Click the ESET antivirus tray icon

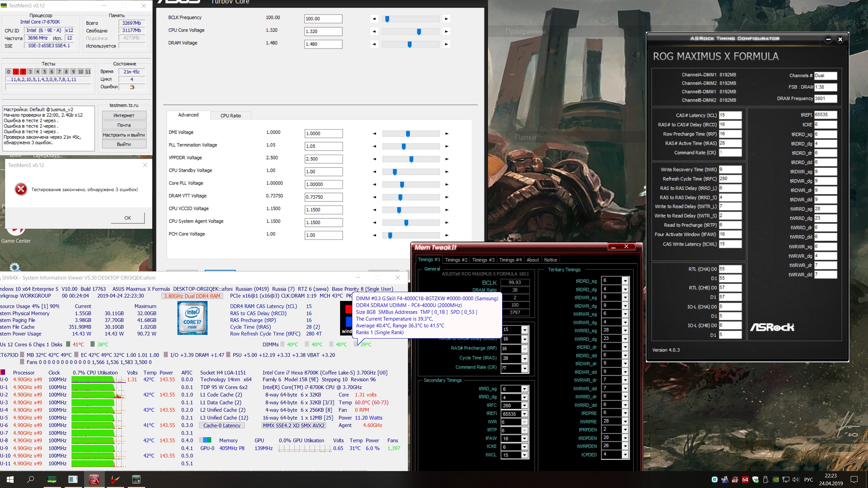pyautogui.click(x=714, y=480)
